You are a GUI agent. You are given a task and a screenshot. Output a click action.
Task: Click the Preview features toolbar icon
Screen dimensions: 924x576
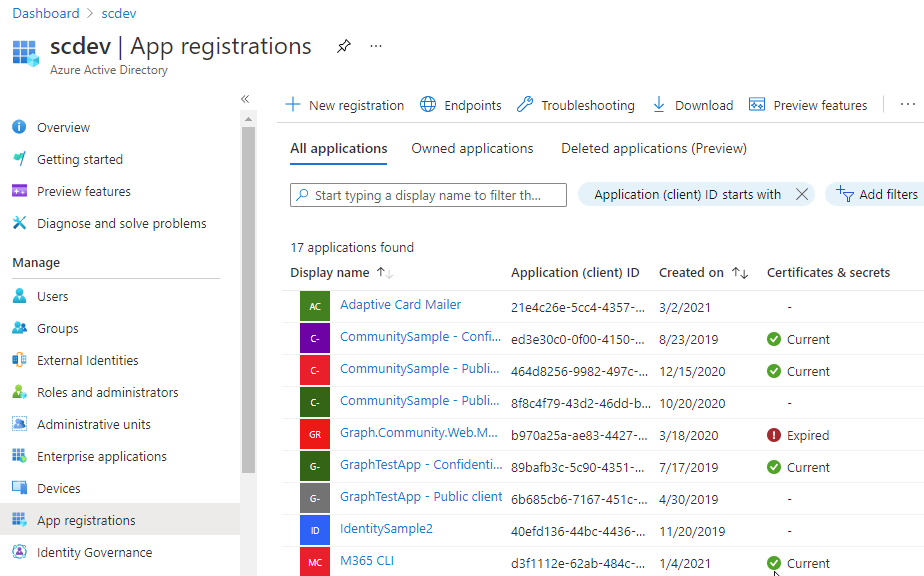(757, 105)
